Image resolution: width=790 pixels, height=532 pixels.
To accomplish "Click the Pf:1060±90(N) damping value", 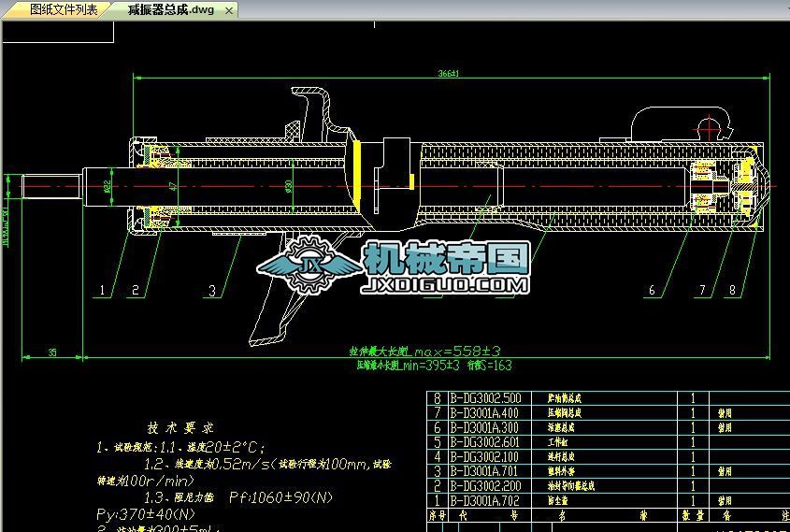I will 280,497.
